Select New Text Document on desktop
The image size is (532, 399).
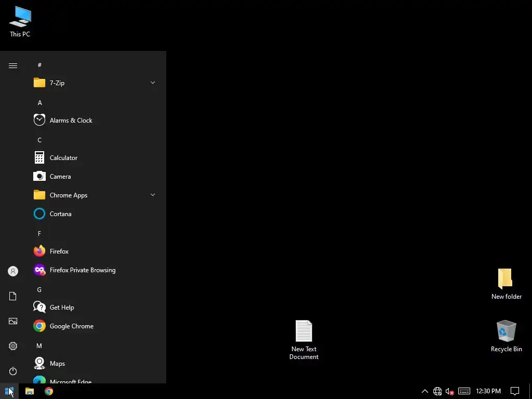pos(303,340)
